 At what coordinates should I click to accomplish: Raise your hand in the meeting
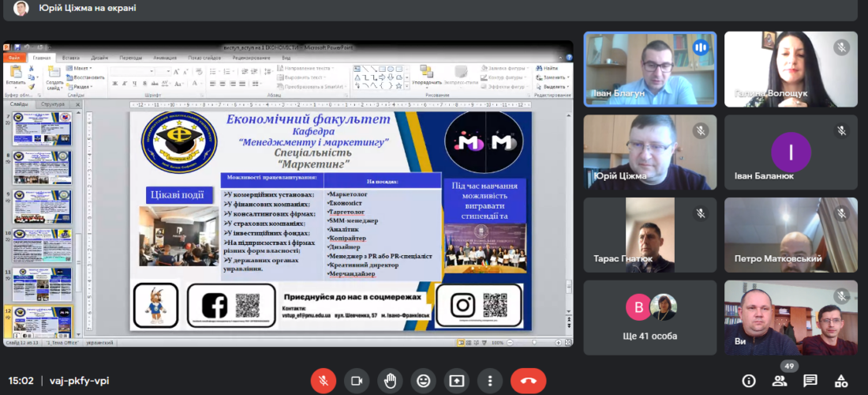click(x=390, y=381)
